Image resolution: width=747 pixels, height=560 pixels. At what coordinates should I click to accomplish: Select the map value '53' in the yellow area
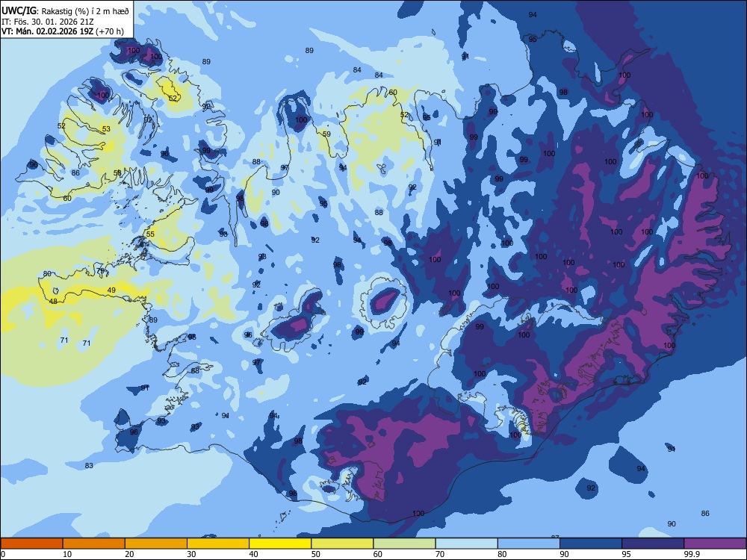106,129
